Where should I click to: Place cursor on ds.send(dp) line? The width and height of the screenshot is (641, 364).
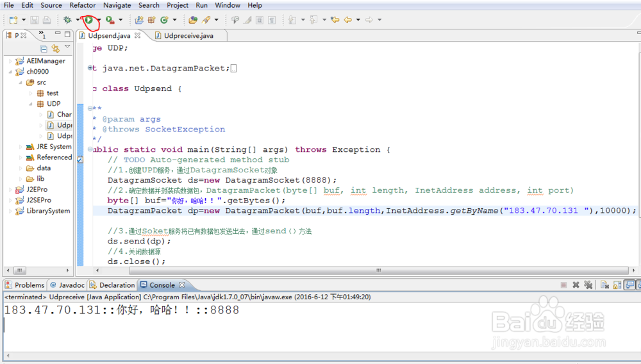(139, 241)
